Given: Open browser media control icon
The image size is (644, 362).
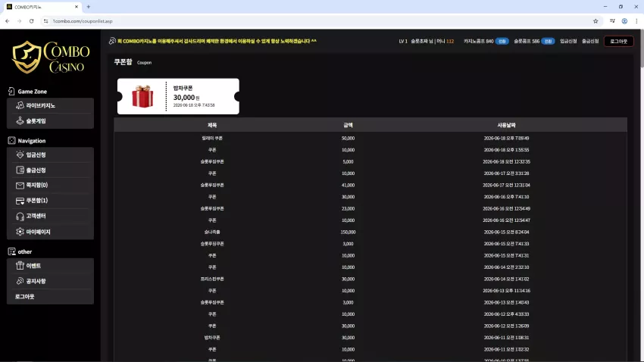Looking at the screenshot, I should [612, 21].
